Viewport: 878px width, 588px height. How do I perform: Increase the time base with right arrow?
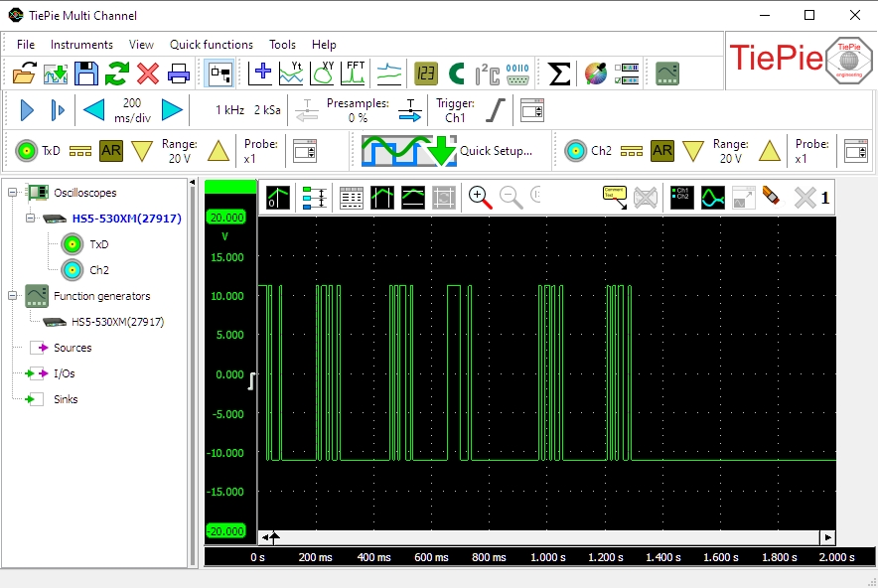click(x=172, y=110)
